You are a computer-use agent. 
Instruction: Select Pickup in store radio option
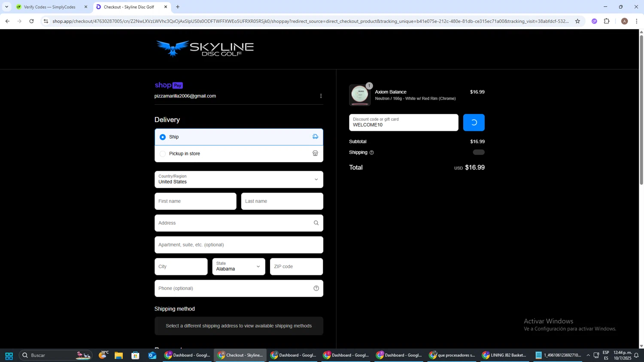162,154
